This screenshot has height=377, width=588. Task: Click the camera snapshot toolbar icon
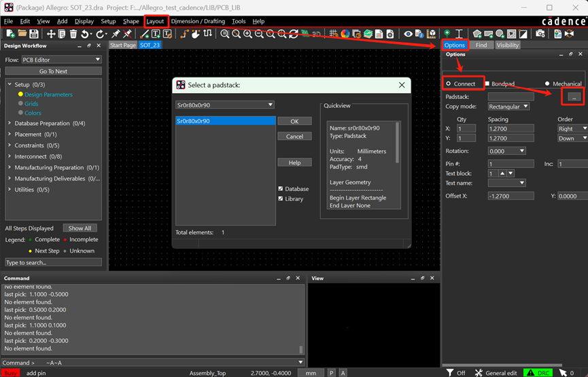pyautogui.click(x=540, y=34)
